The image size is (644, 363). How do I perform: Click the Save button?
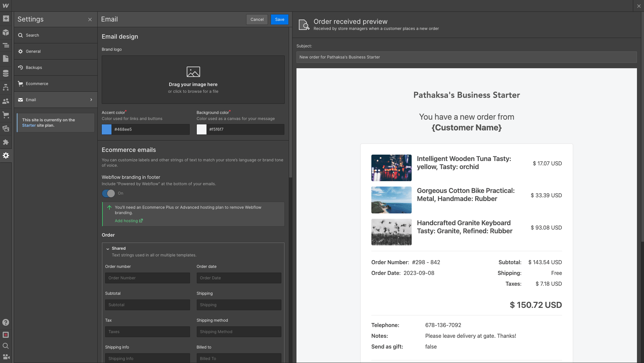tap(279, 19)
